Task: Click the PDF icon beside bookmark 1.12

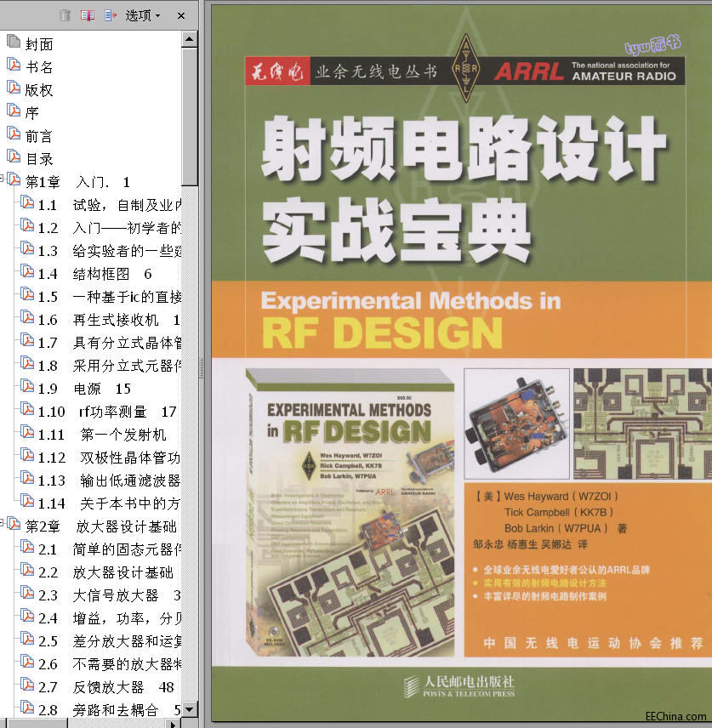Action: tap(27, 454)
